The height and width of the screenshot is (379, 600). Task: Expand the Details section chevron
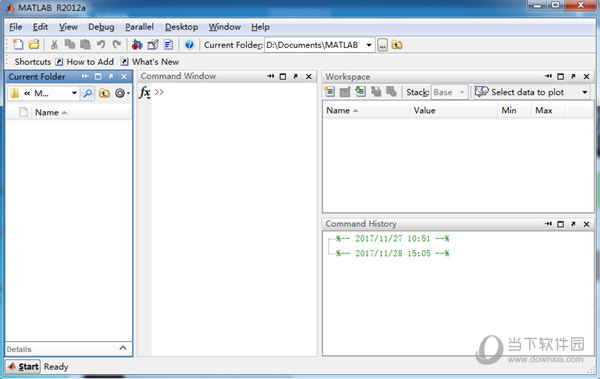[123, 348]
